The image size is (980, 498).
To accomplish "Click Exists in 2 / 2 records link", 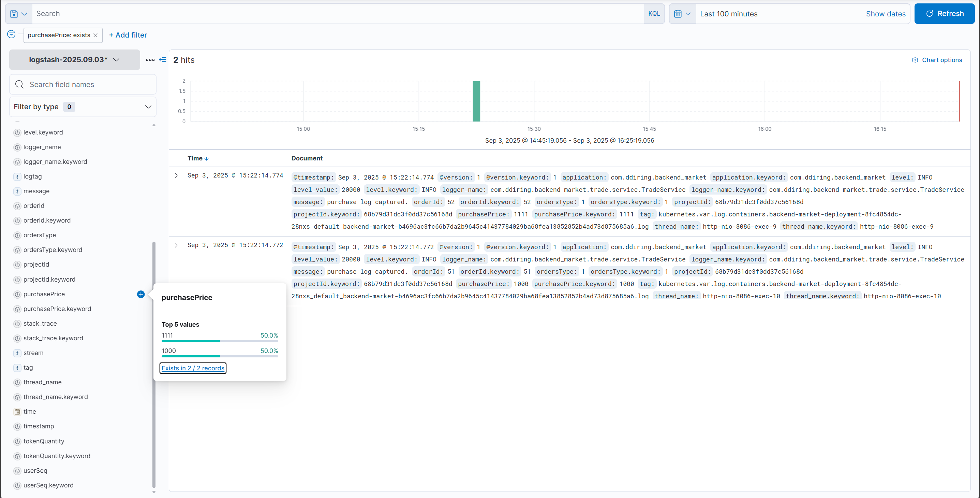I will coord(193,368).
